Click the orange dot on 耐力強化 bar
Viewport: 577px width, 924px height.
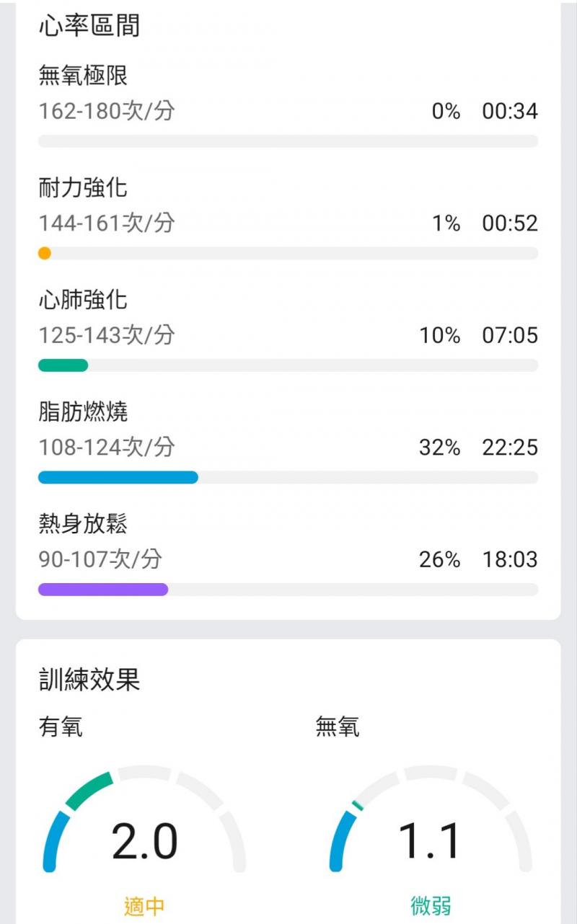click(x=45, y=253)
